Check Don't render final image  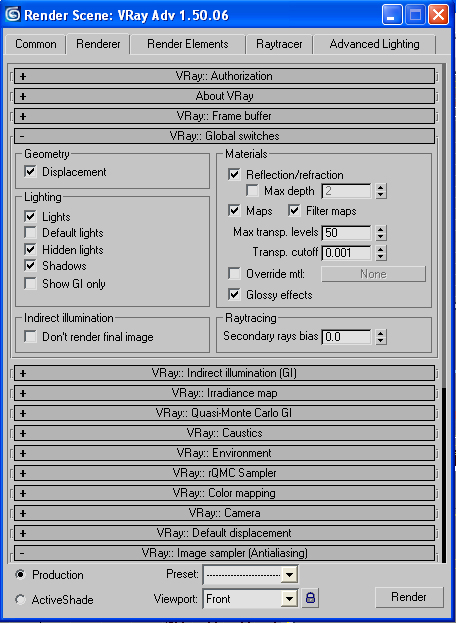click(x=30, y=337)
